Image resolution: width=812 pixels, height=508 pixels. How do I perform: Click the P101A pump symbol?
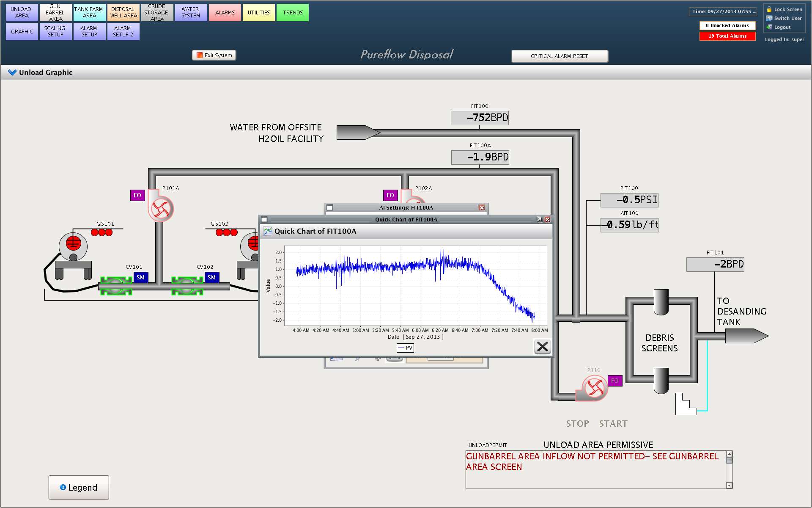(x=161, y=206)
